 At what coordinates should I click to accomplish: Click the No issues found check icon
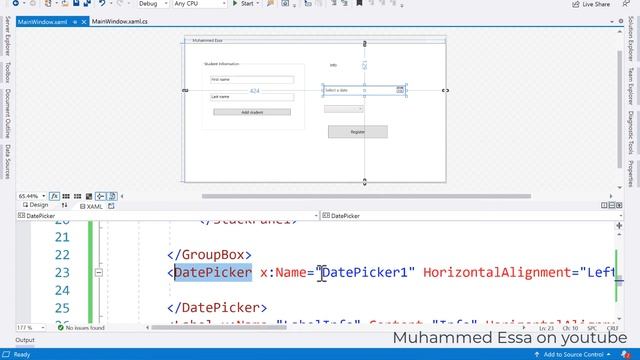61,328
